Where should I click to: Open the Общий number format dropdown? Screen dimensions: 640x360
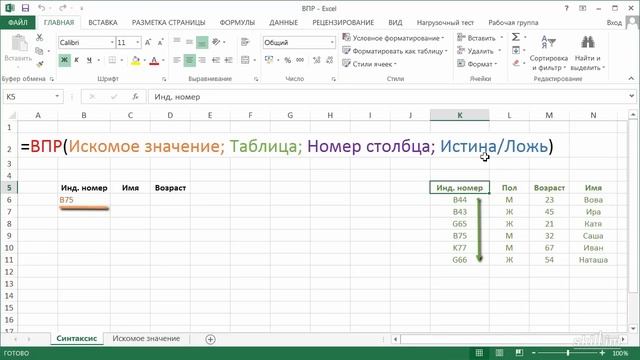[x=332, y=42]
